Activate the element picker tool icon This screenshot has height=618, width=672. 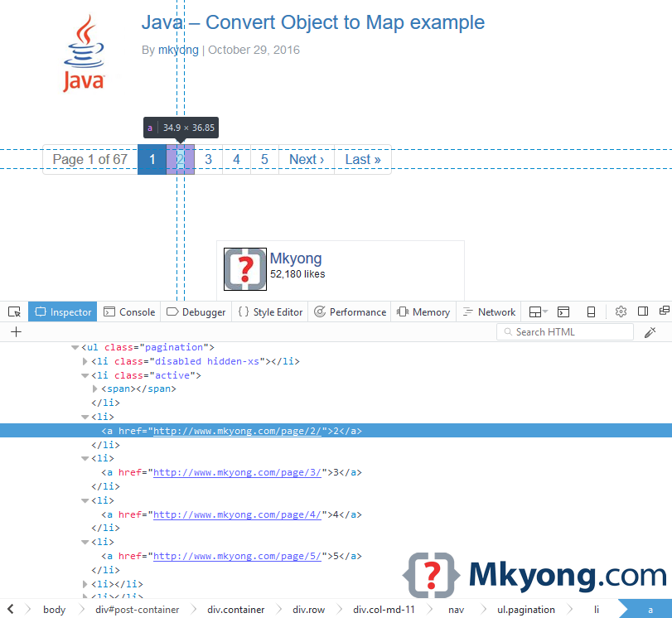(x=14, y=312)
